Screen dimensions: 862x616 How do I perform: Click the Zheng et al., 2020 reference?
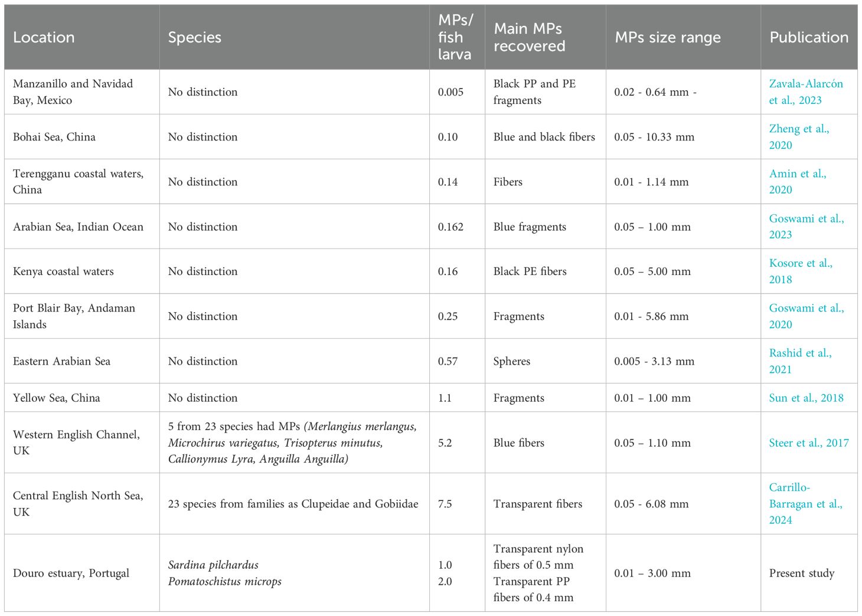tap(798, 137)
